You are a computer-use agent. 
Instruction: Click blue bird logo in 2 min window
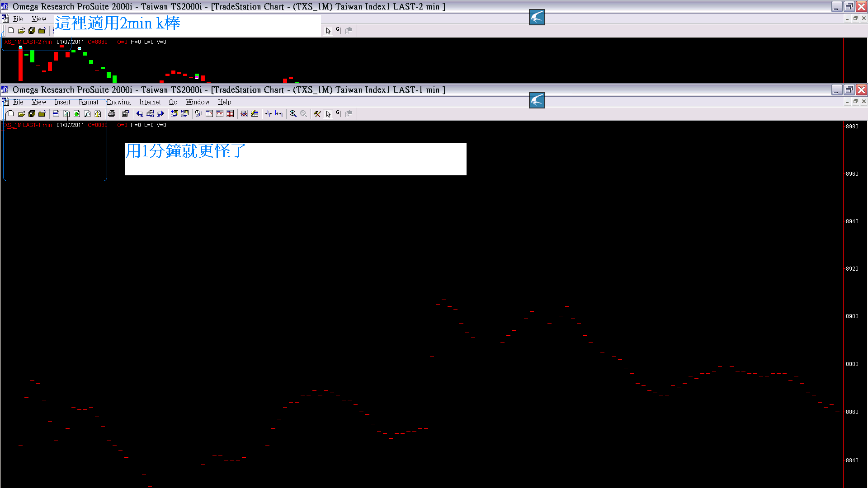coord(537,17)
